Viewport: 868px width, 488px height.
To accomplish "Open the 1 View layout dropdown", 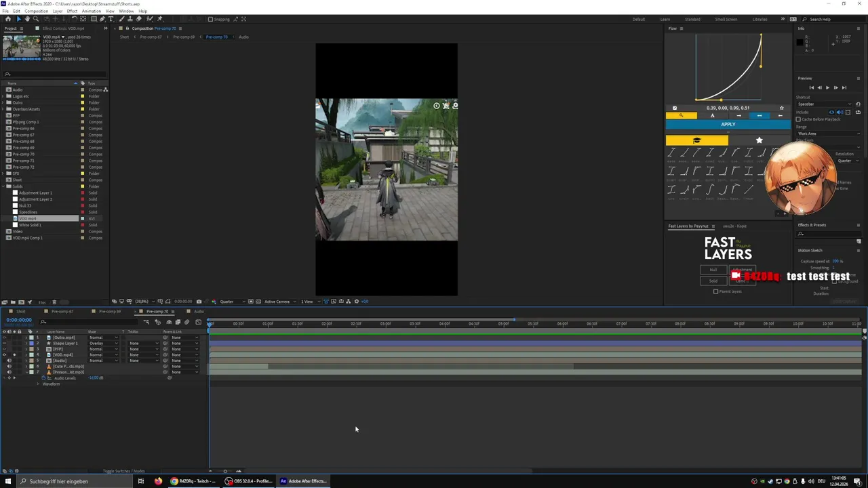I will tap(310, 302).
